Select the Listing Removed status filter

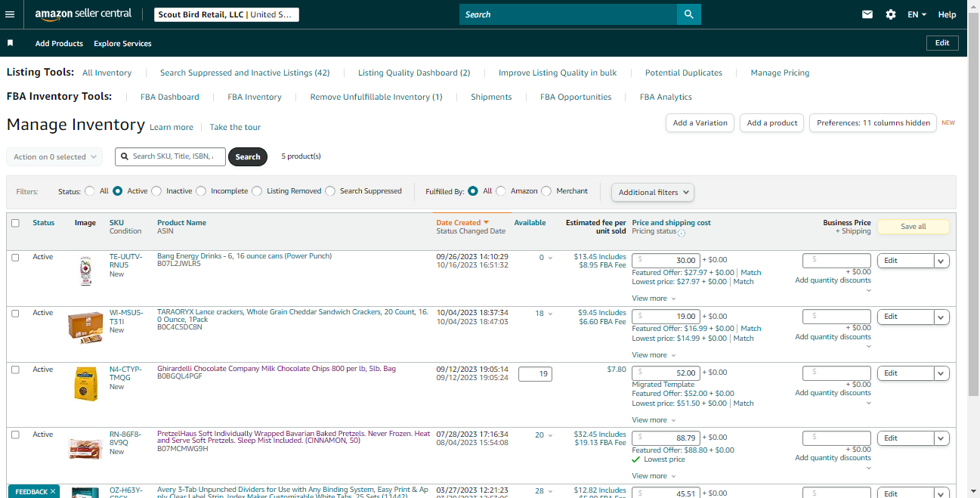coord(257,191)
